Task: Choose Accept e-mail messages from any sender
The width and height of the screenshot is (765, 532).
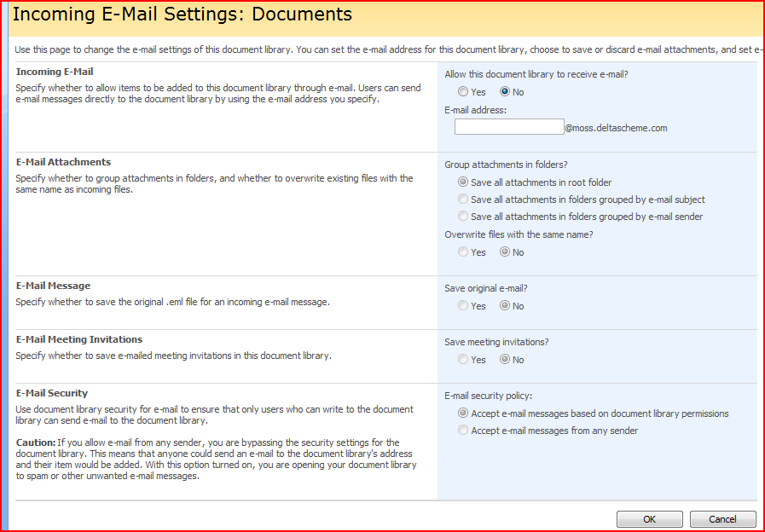Action: point(463,431)
